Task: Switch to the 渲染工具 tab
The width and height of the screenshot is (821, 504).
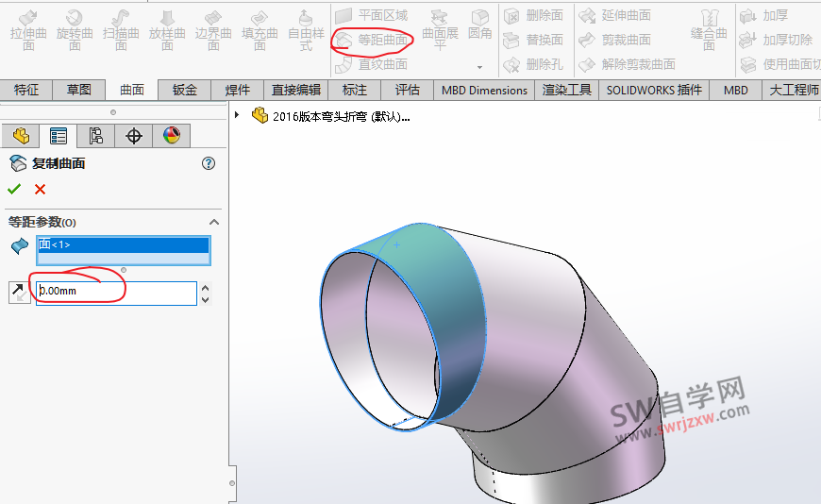Action: (566, 90)
